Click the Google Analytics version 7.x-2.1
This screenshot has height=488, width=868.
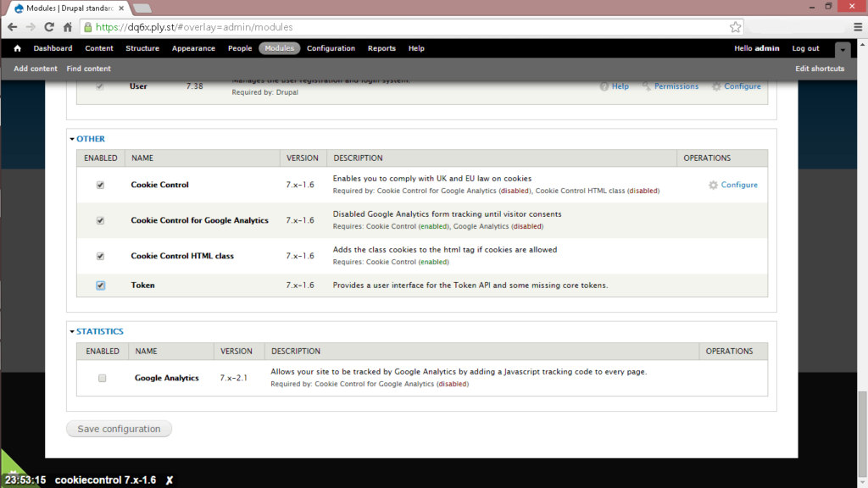pos(234,378)
